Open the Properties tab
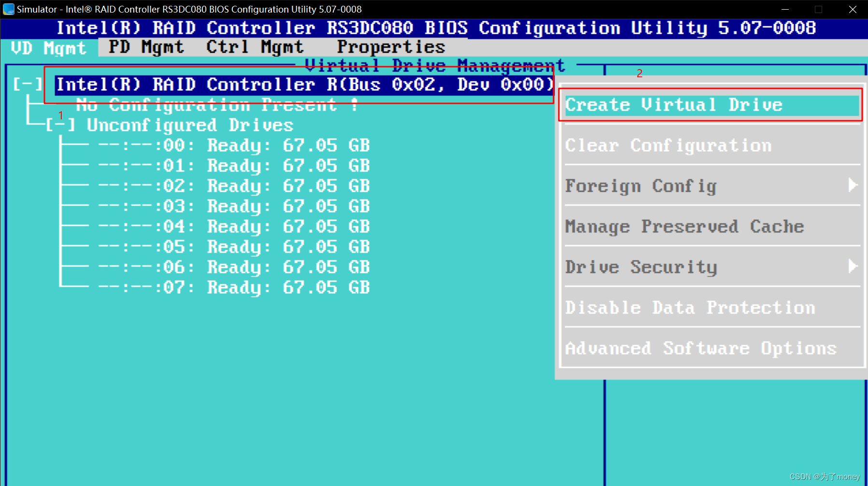The height and width of the screenshot is (486, 868). [390, 46]
